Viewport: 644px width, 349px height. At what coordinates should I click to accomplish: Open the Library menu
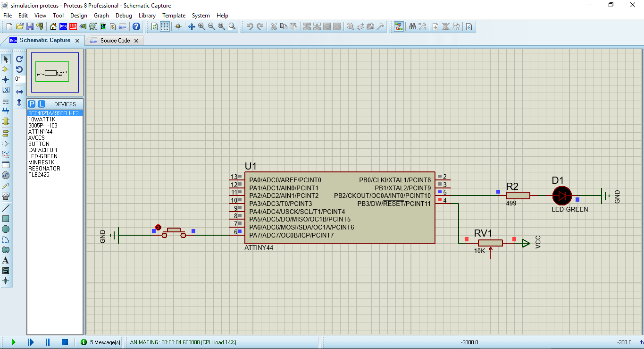147,16
